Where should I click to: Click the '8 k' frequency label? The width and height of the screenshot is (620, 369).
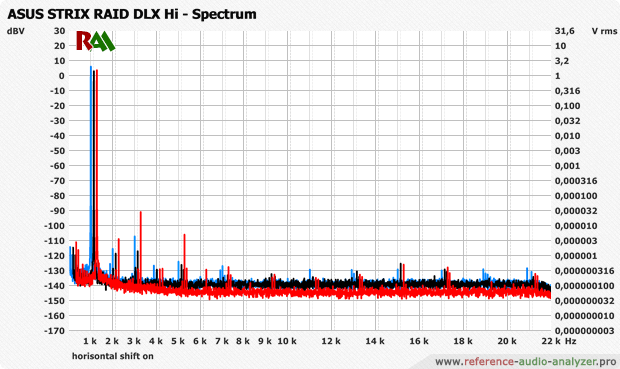(x=243, y=341)
